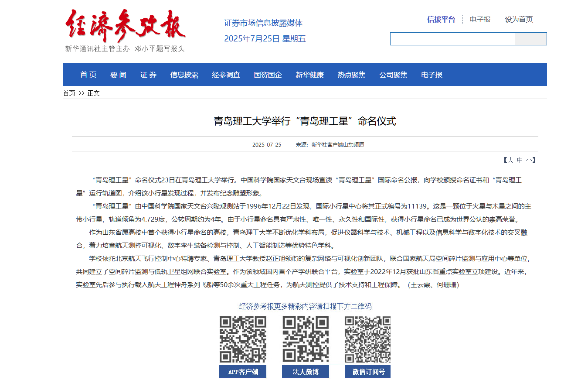Click the 经济参考报 newspaper logo
This screenshot has width=588, height=380.
(125, 26)
